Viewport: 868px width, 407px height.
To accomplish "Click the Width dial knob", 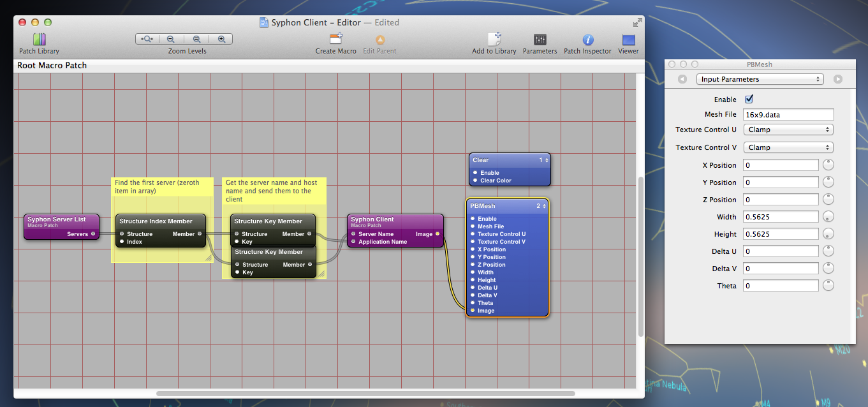I will [828, 217].
